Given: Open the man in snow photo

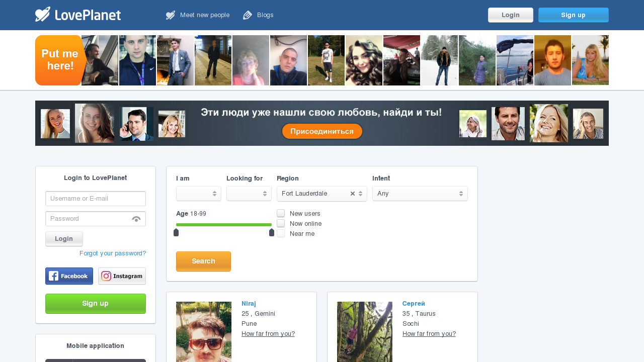Looking at the screenshot, I should [439, 60].
